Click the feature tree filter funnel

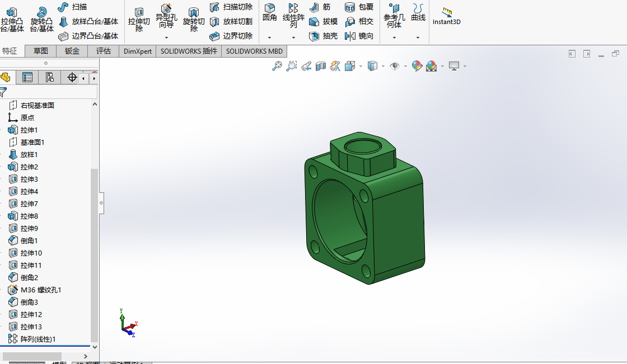3,92
